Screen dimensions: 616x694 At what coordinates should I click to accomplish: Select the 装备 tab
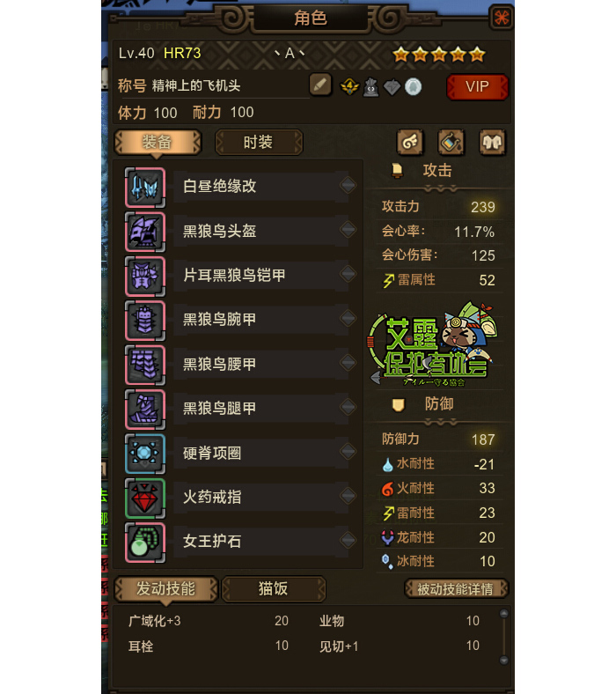pos(158,143)
